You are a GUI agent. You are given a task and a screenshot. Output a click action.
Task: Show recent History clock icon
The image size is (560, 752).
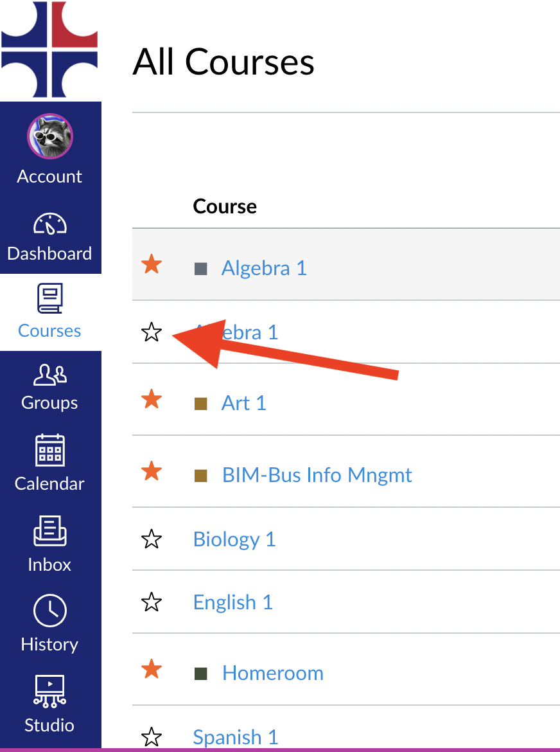(x=49, y=611)
